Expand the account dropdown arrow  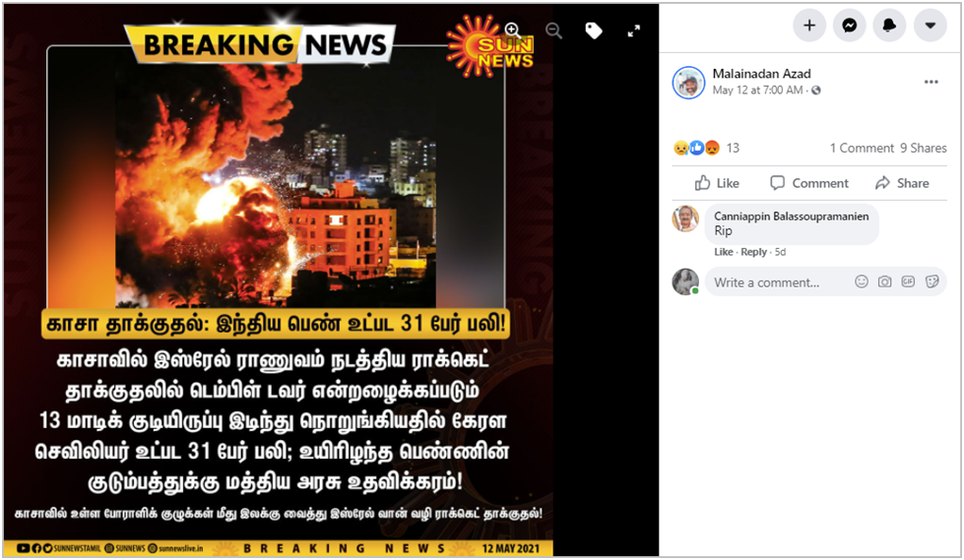tap(931, 26)
